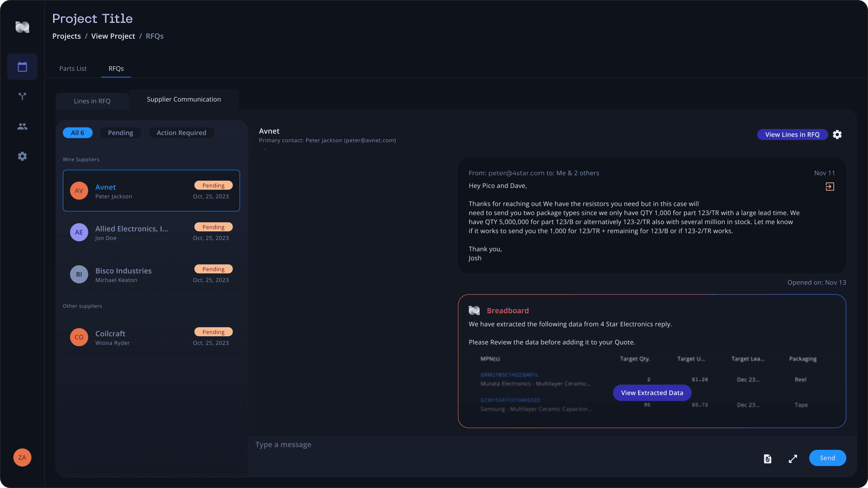Click the Other suppliers group label
The height and width of the screenshot is (488, 868).
(82, 306)
